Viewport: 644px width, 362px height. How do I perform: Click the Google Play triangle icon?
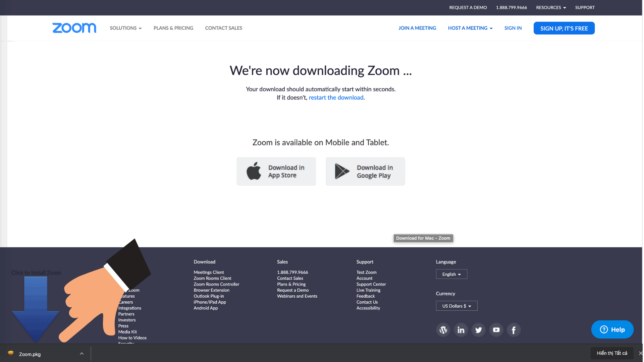342,171
